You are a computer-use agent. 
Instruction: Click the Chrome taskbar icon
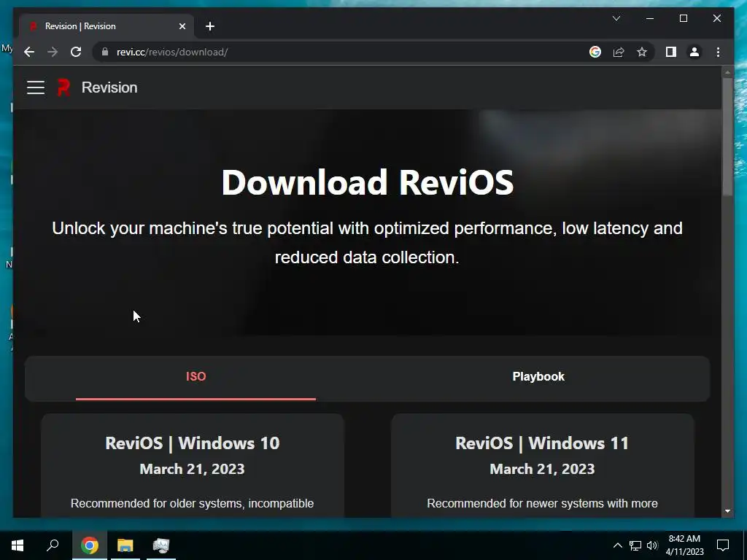tap(89, 545)
